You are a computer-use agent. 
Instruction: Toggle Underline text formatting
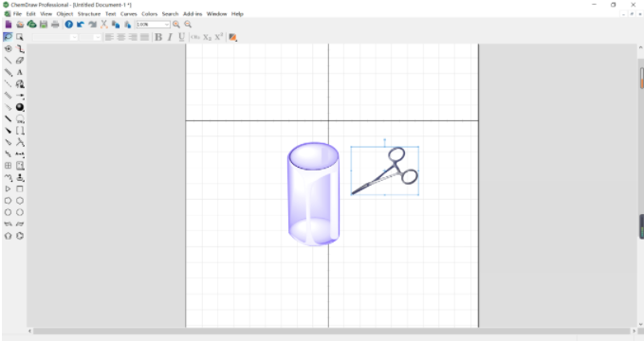(181, 37)
